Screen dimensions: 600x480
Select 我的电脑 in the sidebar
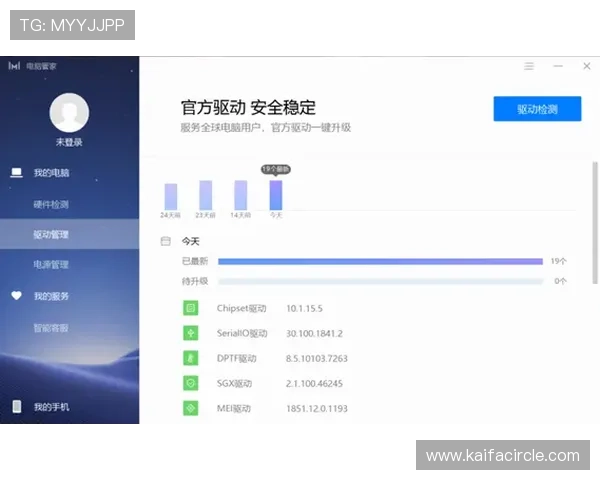(x=52, y=173)
